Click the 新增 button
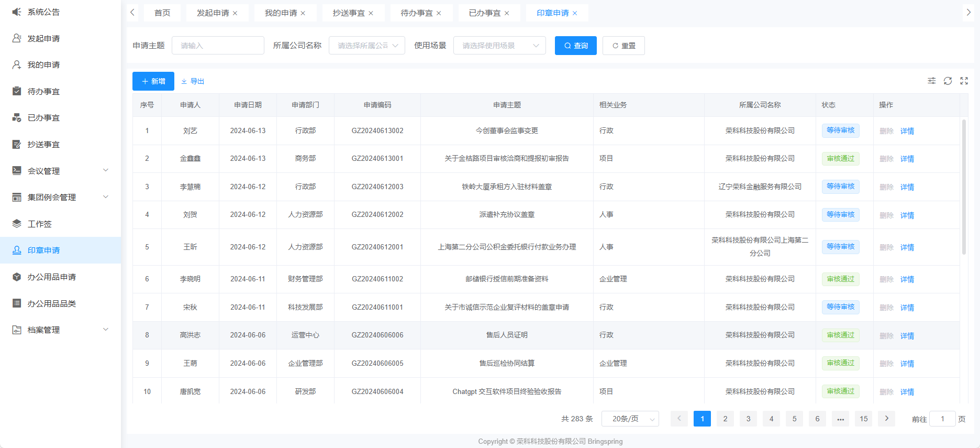This screenshot has height=448, width=980. pos(153,81)
